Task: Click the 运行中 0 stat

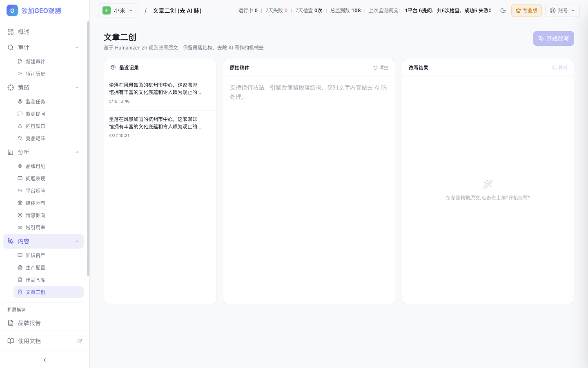Action: point(248,11)
